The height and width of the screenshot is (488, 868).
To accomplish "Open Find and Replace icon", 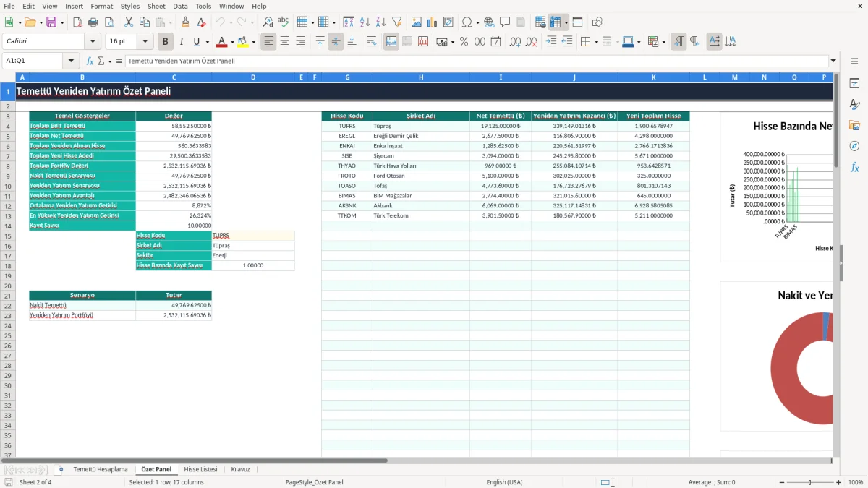I will [268, 22].
